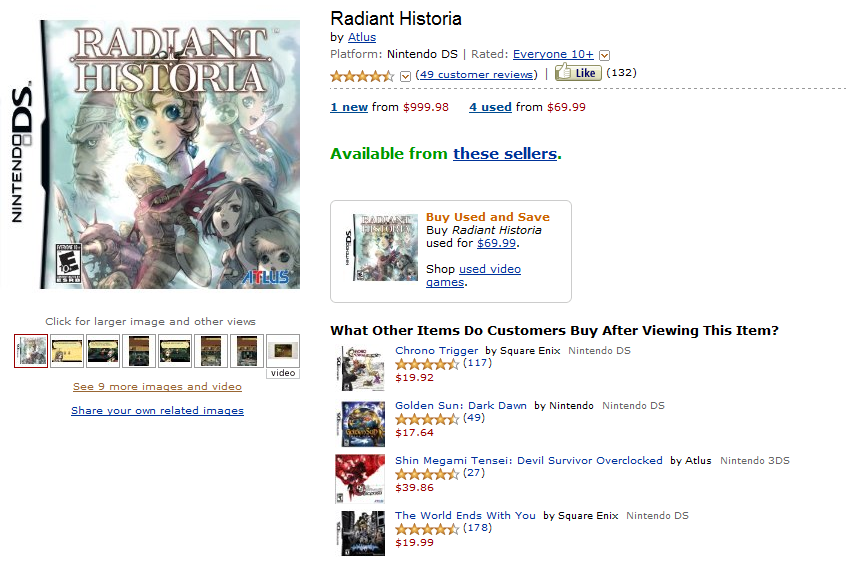
Task: Click the Atlus publisher link
Action: click(361, 38)
